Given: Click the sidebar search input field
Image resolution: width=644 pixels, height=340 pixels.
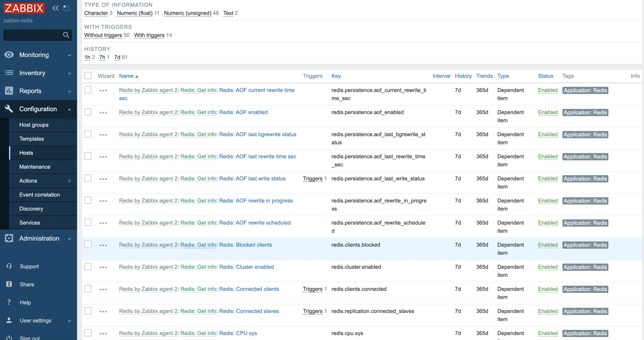Looking at the screenshot, I should click(32, 35).
